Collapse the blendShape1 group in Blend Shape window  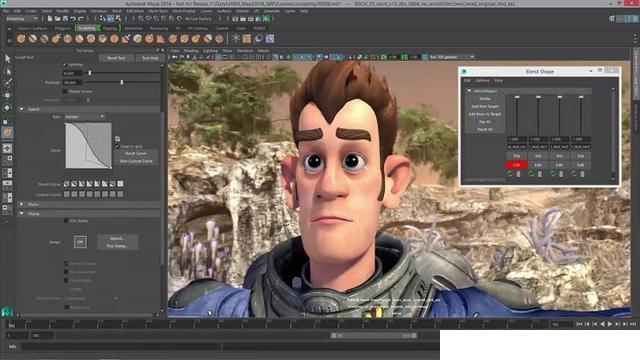coord(469,91)
